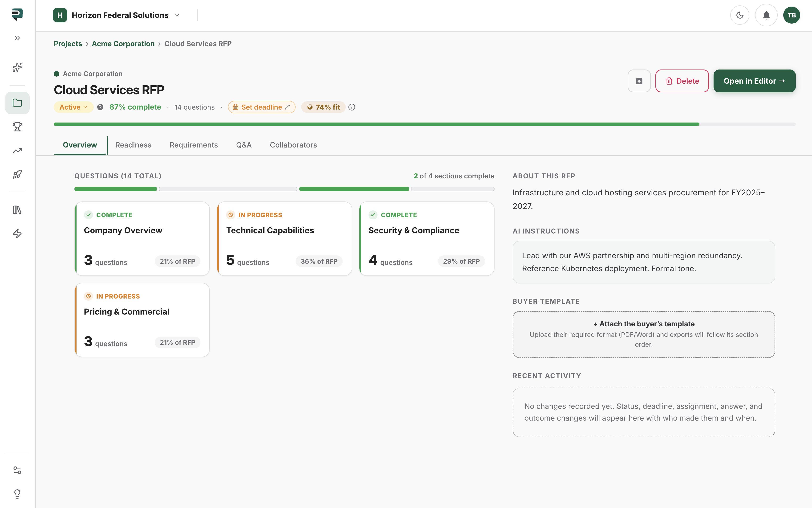The image size is (812, 508).
Task: Select the Overview tab
Action: click(x=80, y=145)
